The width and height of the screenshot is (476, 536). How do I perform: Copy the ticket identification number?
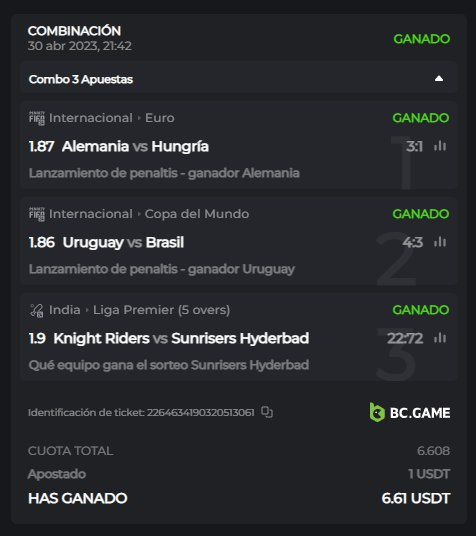tap(267, 412)
